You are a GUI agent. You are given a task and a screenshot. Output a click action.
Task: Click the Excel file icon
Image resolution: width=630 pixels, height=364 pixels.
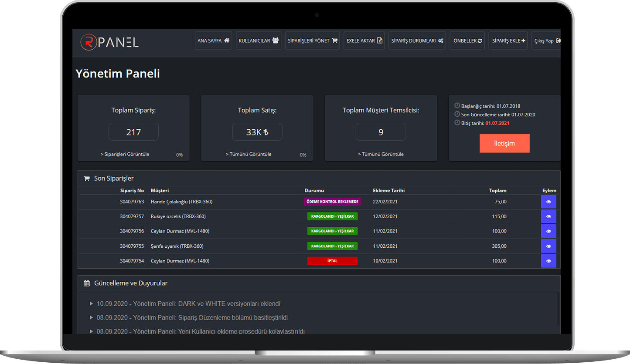pos(380,40)
